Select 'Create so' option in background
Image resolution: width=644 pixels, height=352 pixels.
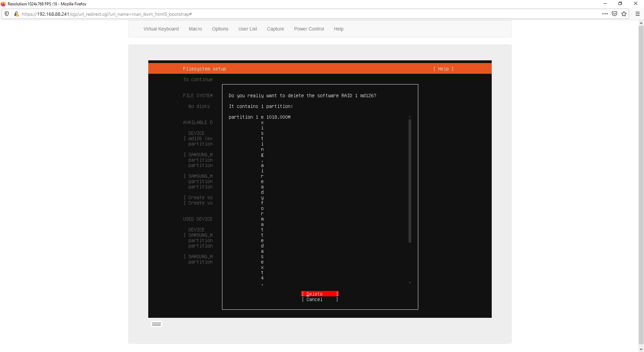(x=198, y=197)
